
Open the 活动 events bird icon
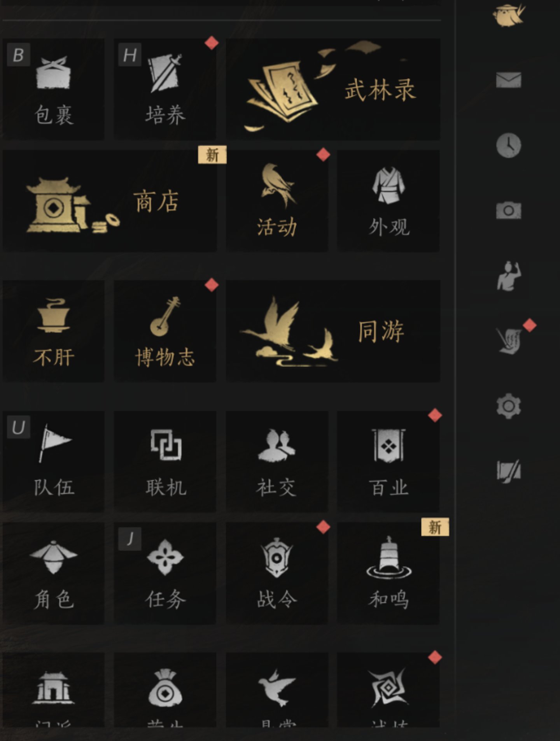pos(277,201)
